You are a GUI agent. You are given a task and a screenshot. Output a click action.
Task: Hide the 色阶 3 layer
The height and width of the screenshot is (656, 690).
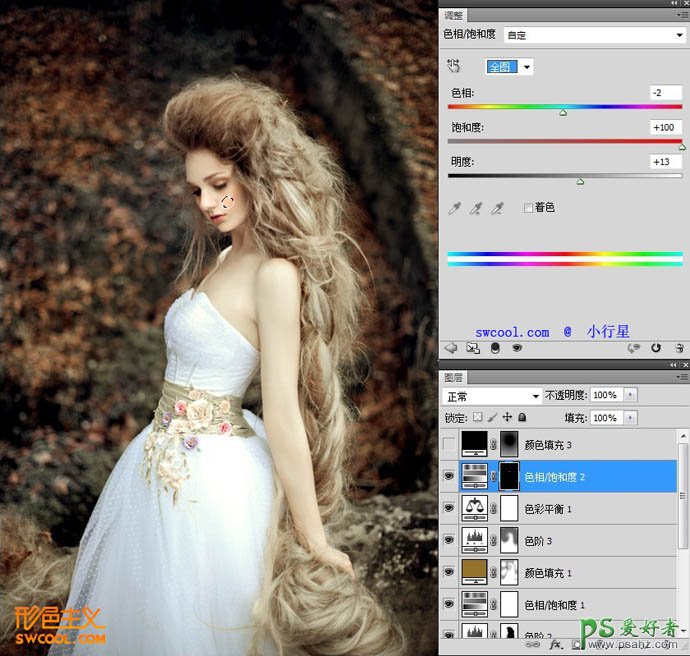(449, 541)
